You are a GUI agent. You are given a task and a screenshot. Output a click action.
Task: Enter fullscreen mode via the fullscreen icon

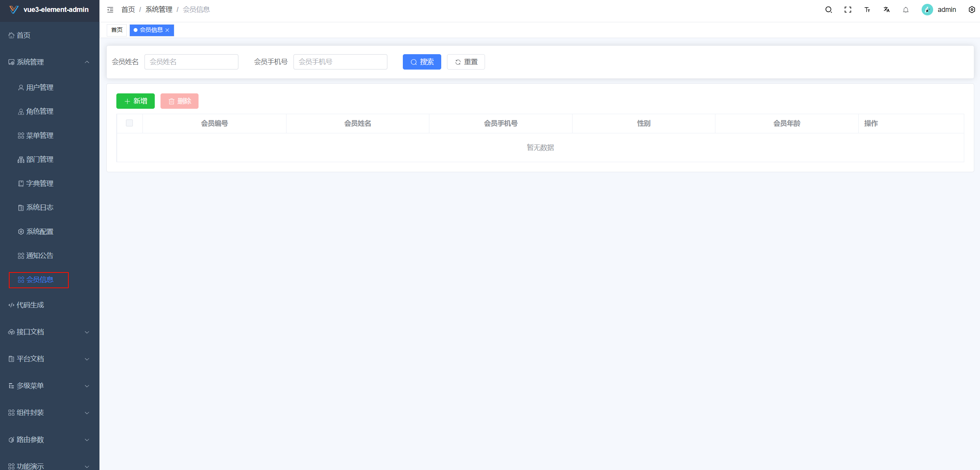848,10
